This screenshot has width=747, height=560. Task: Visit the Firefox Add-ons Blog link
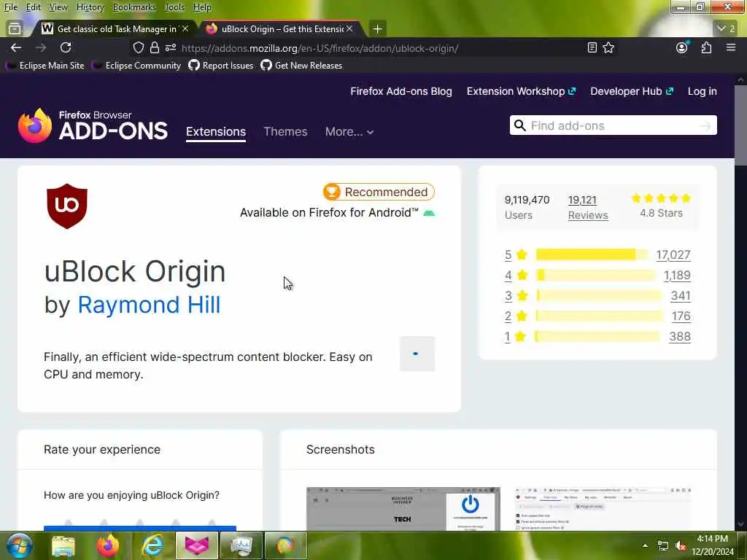point(401,91)
